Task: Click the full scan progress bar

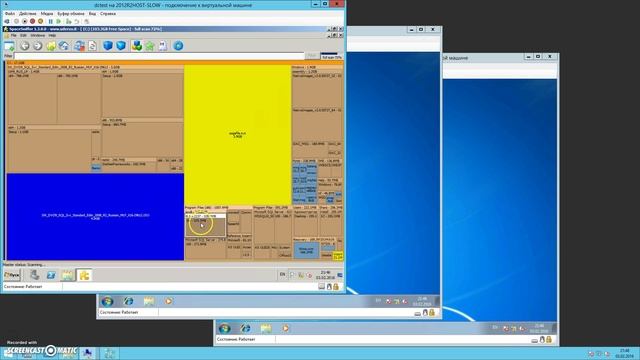Action: (x=331, y=56)
